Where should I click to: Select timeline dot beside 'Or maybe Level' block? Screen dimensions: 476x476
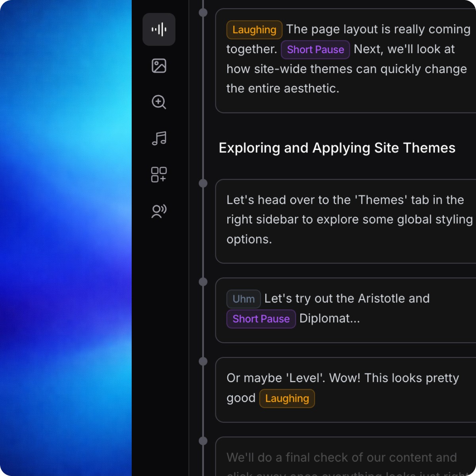click(203, 361)
